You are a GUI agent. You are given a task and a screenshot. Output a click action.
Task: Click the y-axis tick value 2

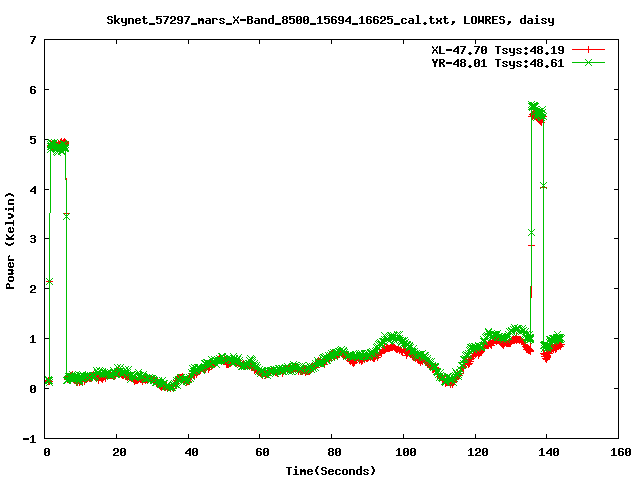[33, 289]
